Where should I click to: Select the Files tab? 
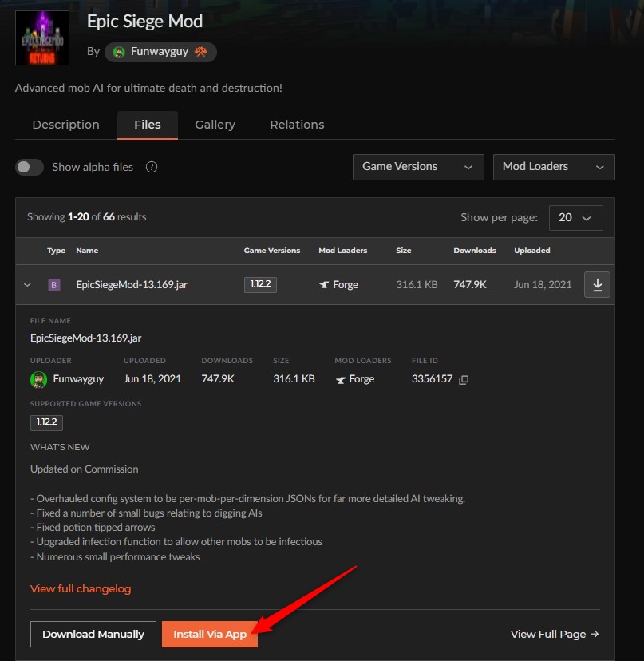click(x=148, y=125)
